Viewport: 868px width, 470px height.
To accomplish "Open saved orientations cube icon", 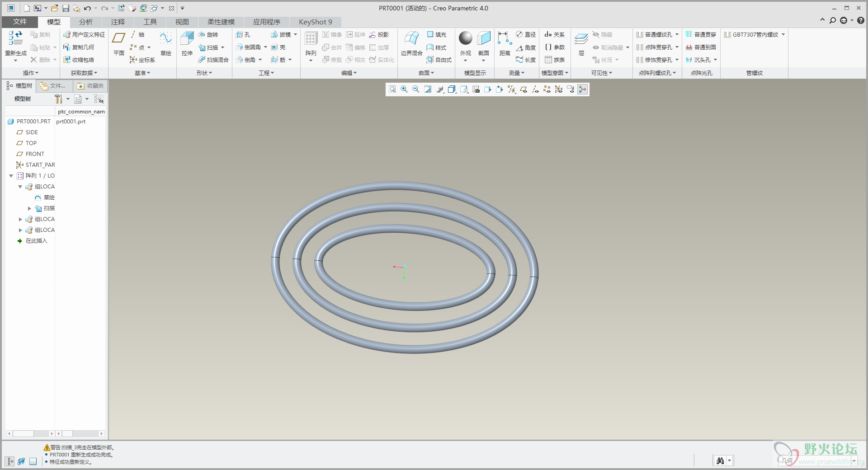I will coord(464,89).
